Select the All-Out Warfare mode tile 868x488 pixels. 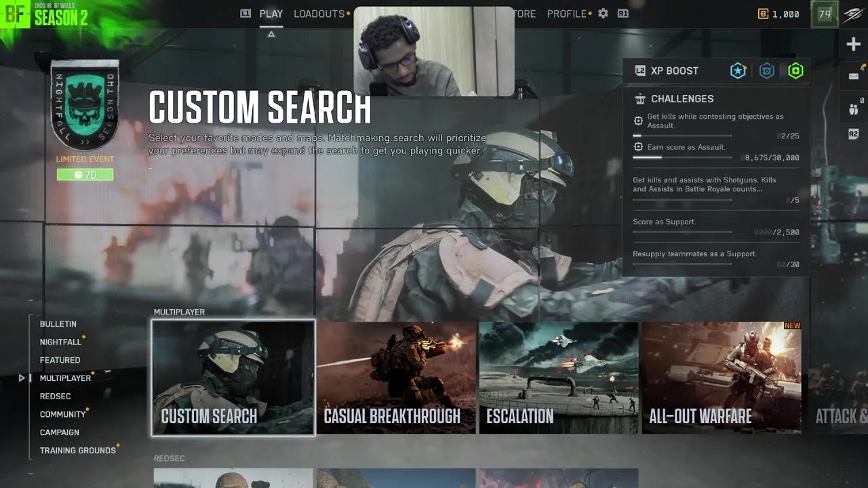(722, 378)
